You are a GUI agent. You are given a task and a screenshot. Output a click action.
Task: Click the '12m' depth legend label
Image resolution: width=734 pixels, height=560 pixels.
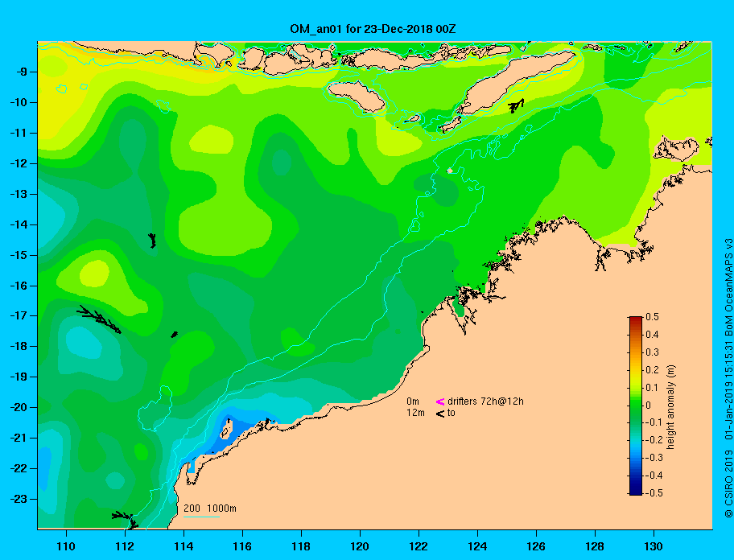pos(415,413)
